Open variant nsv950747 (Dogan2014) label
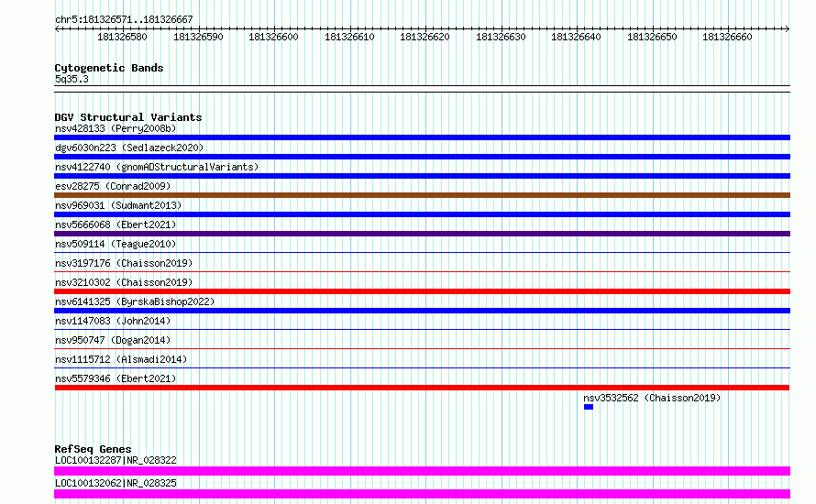This screenshot has width=816, height=504. tap(113, 340)
